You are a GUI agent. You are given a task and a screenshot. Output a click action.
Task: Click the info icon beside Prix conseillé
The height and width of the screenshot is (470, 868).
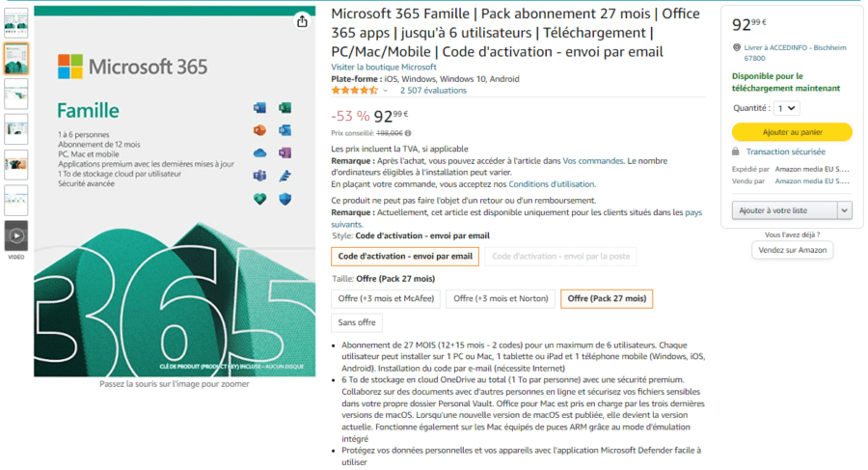(407, 133)
